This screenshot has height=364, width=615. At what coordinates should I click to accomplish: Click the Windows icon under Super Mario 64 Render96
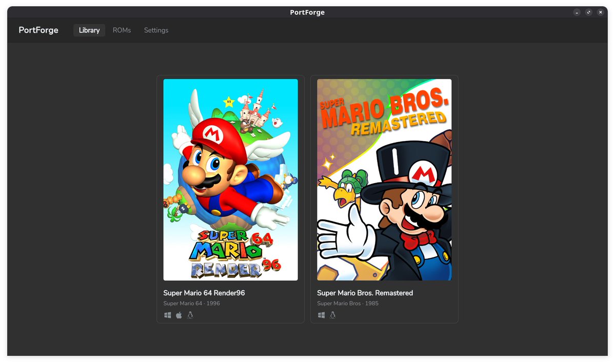point(168,315)
